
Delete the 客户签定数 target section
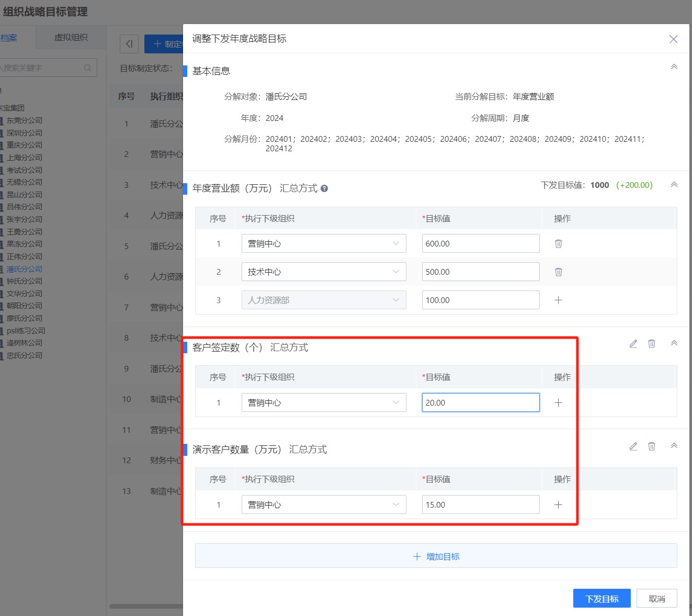click(652, 344)
